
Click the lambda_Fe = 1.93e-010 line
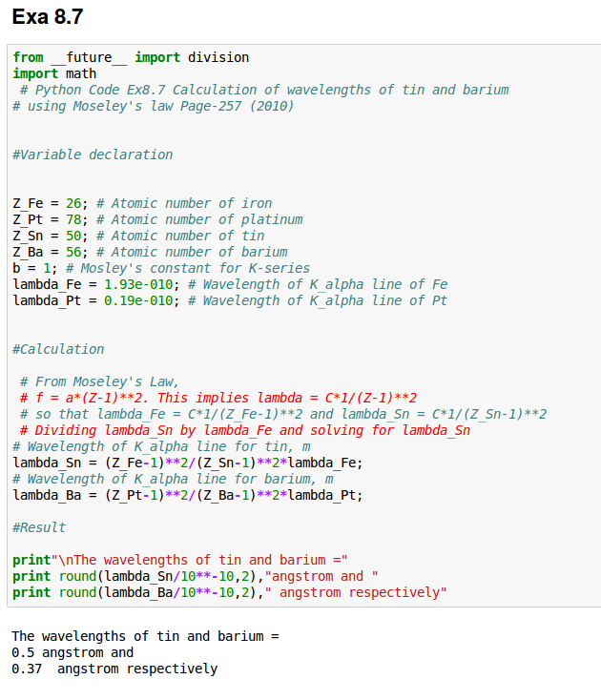pyautogui.click(x=229, y=284)
